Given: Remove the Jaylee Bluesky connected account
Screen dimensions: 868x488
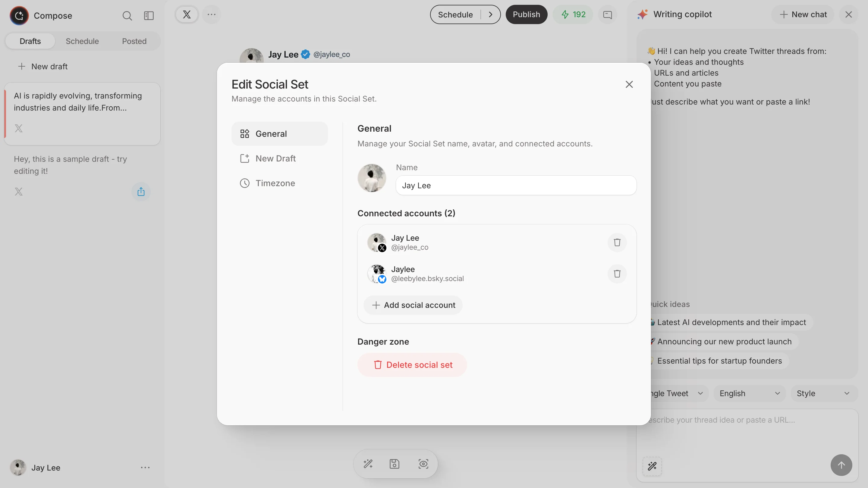Looking at the screenshot, I should pyautogui.click(x=617, y=274).
